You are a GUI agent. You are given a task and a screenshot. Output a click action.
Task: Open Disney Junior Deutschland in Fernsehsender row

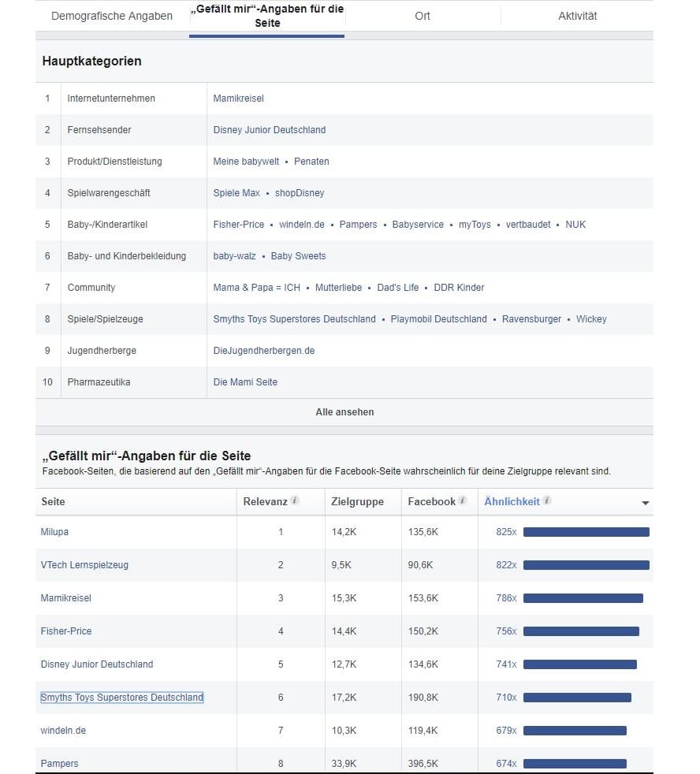(x=270, y=130)
